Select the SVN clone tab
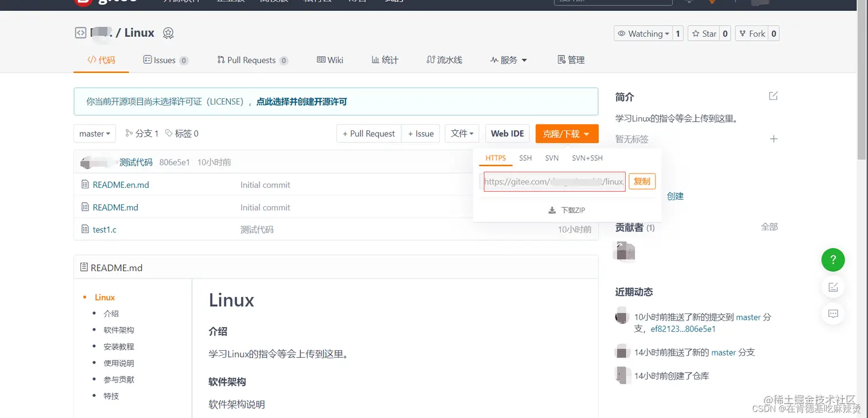Image resolution: width=868 pixels, height=418 pixels. (552, 158)
